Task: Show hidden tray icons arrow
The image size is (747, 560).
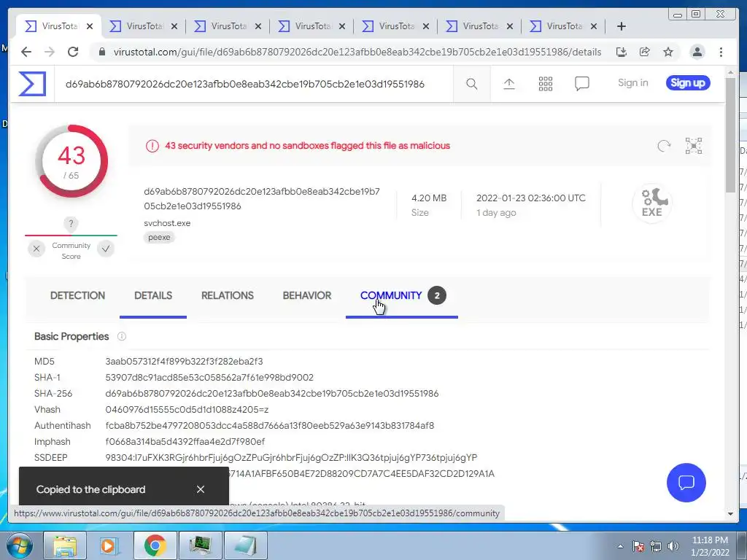Action: [620, 546]
